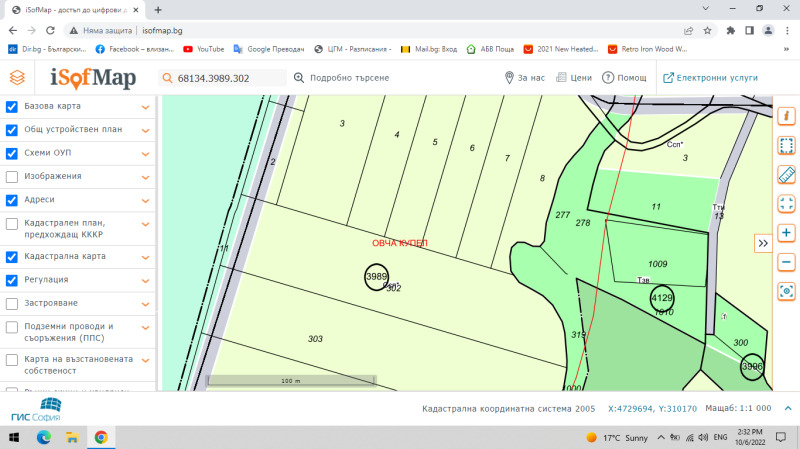Reload the browser page

tap(50, 31)
